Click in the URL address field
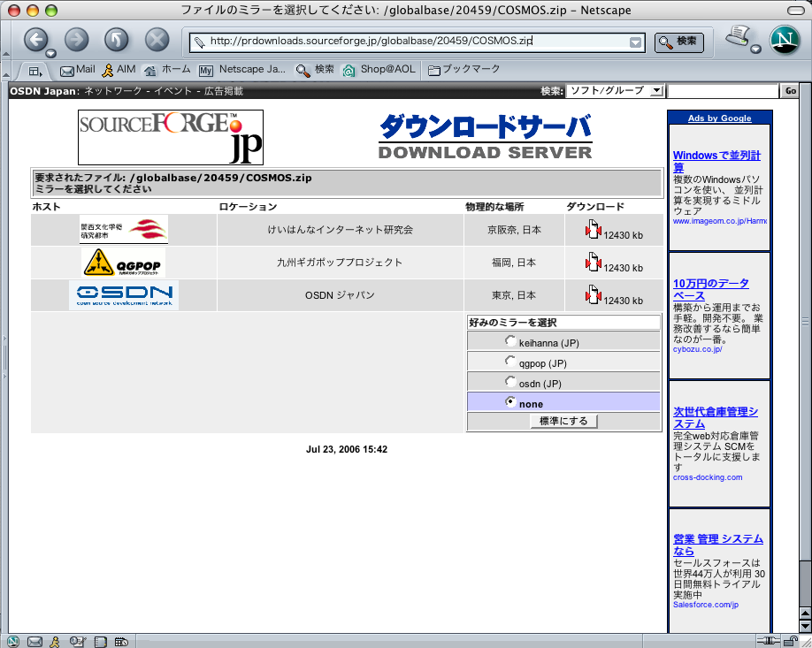Image resolution: width=812 pixels, height=648 pixels. pos(417,42)
